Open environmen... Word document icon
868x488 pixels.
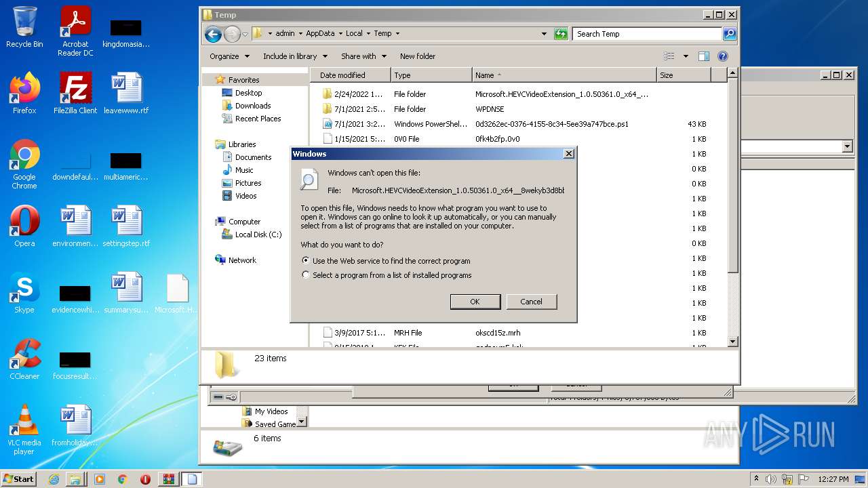(75, 226)
